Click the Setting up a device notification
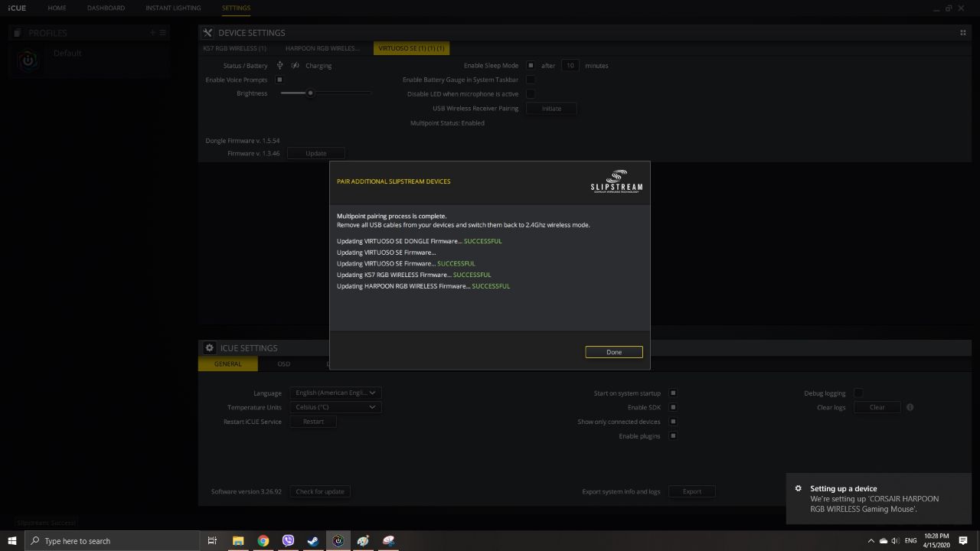Image resolution: width=980 pixels, height=551 pixels. (879, 499)
